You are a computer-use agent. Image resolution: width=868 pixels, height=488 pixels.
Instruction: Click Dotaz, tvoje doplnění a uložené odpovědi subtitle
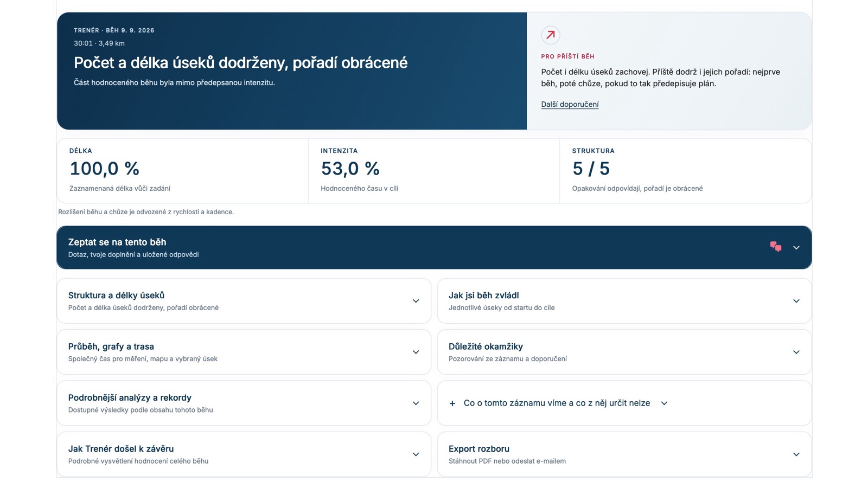pos(133,255)
